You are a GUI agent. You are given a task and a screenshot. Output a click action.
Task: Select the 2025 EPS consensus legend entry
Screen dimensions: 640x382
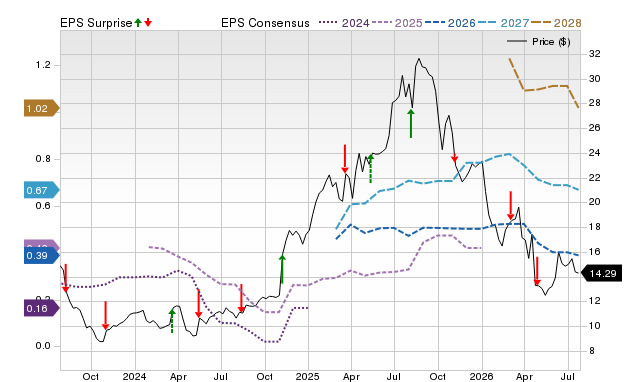pos(397,23)
